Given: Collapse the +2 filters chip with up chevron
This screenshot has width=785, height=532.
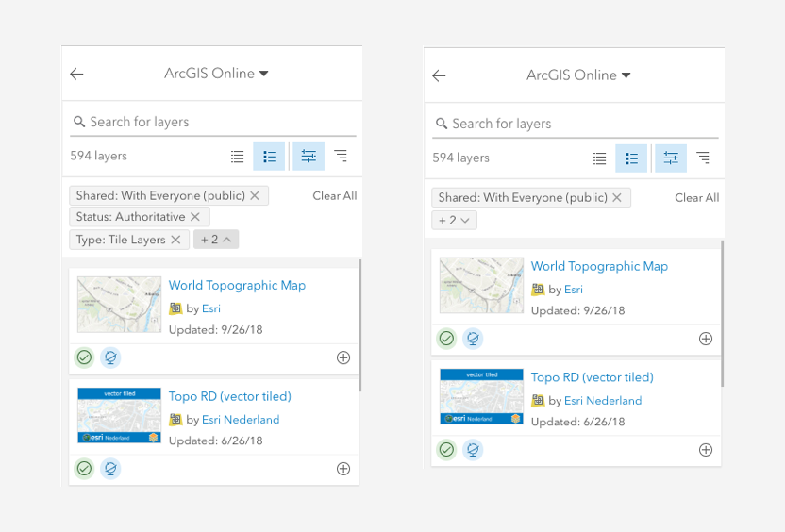Looking at the screenshot, I should 216,240.
